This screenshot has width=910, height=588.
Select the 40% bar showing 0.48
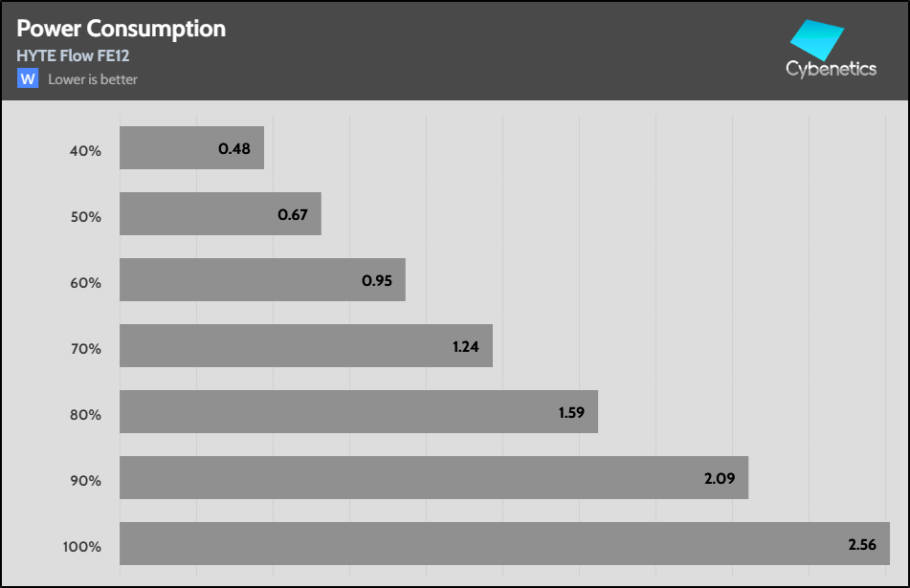(191, 148)
